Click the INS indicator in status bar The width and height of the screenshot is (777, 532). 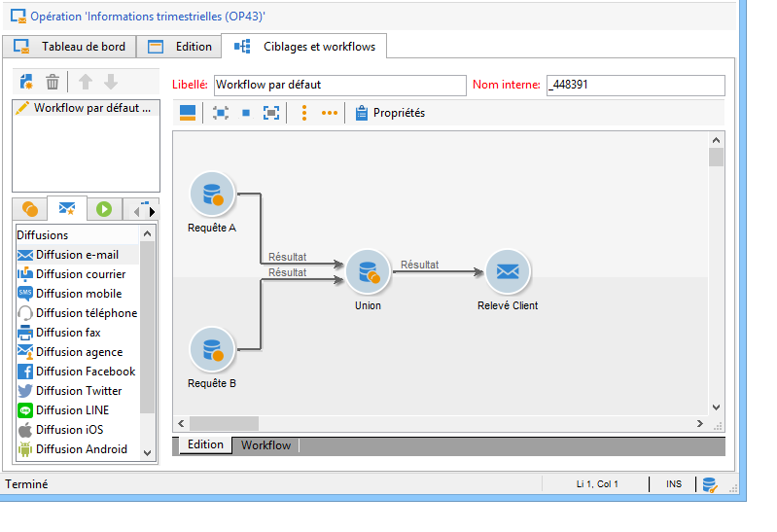click(674, 484)
